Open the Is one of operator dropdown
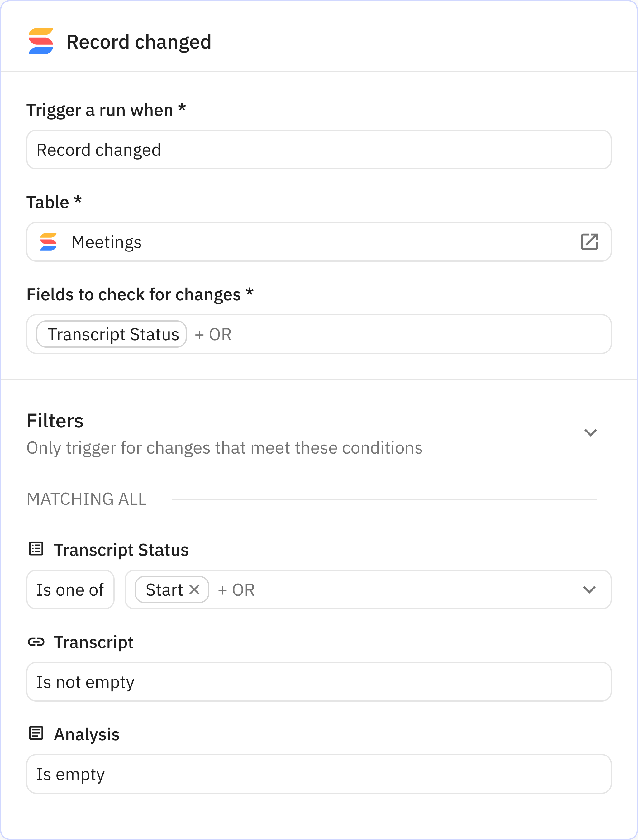This screenshot has width=638, height=840. point(70,589)
